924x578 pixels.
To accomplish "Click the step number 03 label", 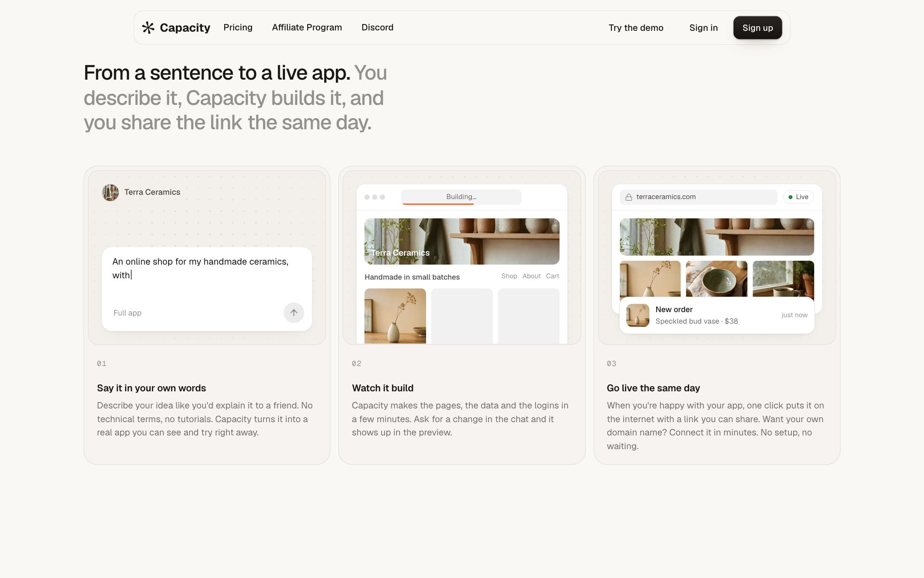I will coord(611,363).
